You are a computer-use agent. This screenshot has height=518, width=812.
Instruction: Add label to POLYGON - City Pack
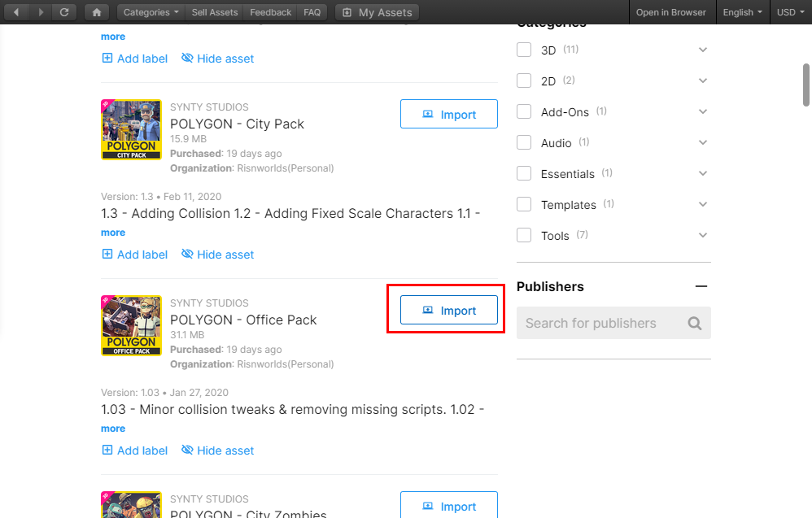click(134, 254)
